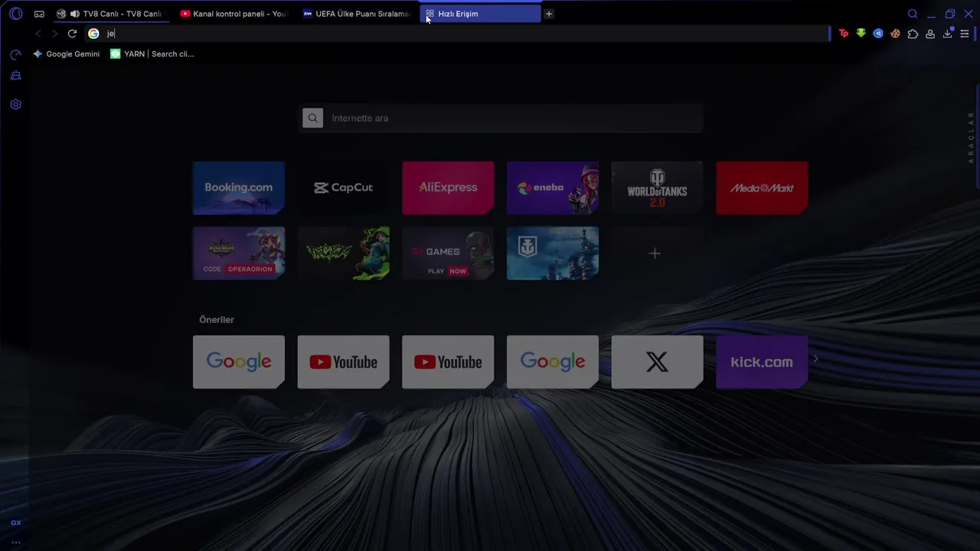Open the Hero Wars OPERAORION code tile
The height and width of the screenshot is (551, 980).
click(x=239, y=253)
